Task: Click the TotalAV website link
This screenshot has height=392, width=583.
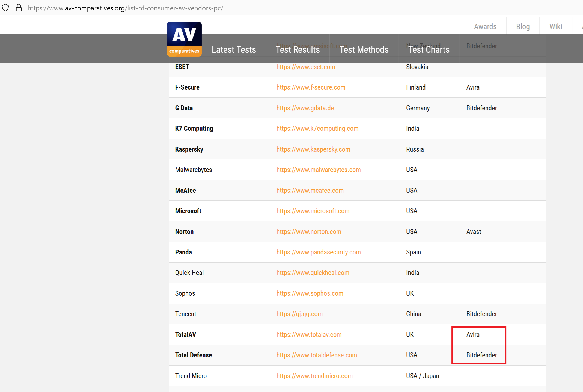Action: (309, 335)
